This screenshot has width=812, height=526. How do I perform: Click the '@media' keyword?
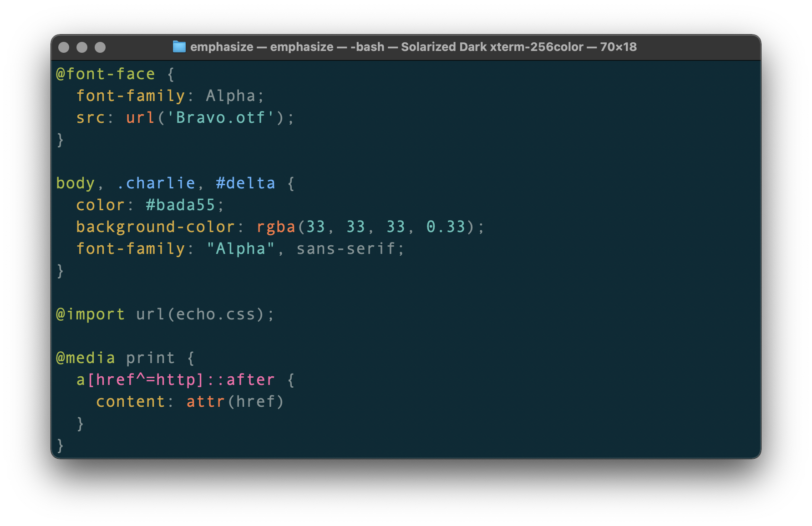[86, 358]
